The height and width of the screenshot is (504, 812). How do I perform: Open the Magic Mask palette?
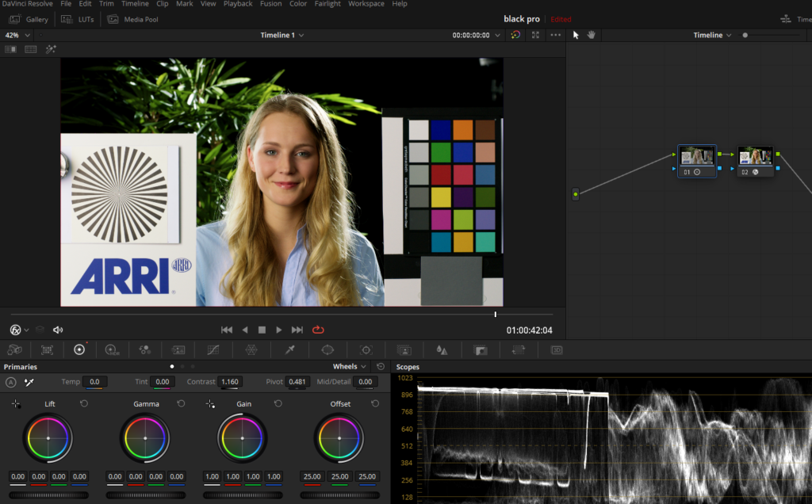coord(404,350)
